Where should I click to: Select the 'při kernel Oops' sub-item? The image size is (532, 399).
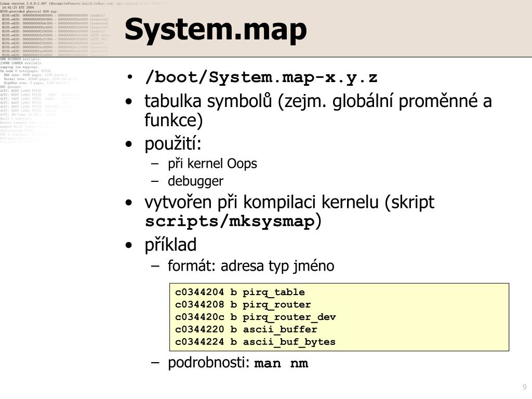click(212, 164)
